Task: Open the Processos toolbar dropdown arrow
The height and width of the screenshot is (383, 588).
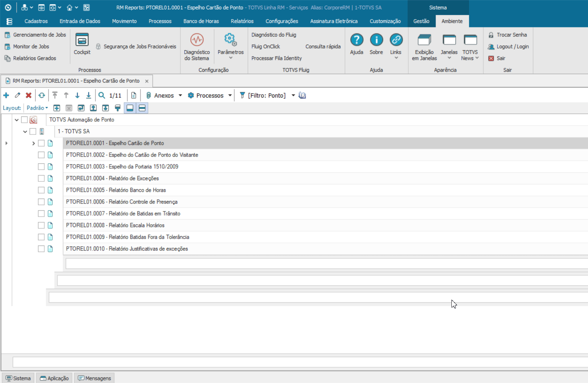Action: [230, 95]
